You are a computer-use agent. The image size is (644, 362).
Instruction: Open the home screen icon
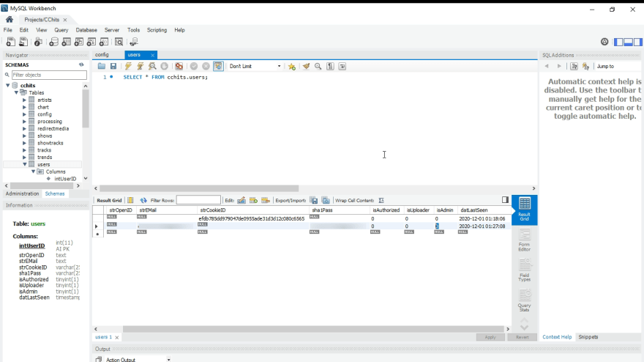10,19
